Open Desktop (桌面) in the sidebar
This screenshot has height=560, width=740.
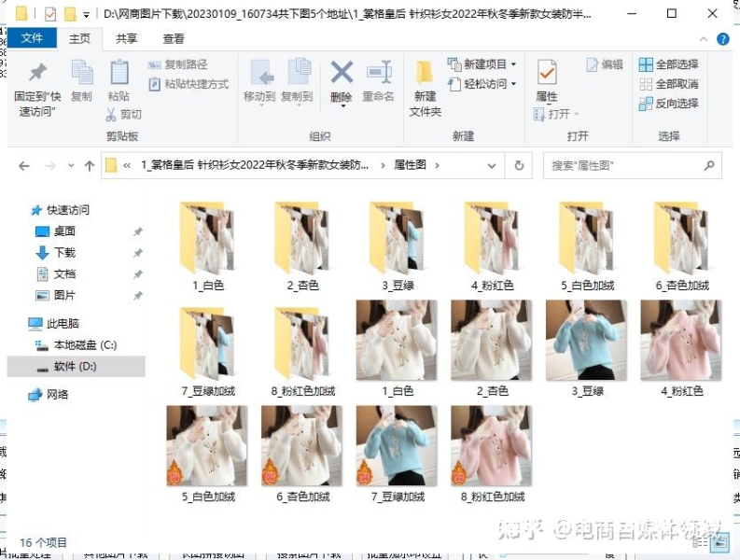click(56, 231)
